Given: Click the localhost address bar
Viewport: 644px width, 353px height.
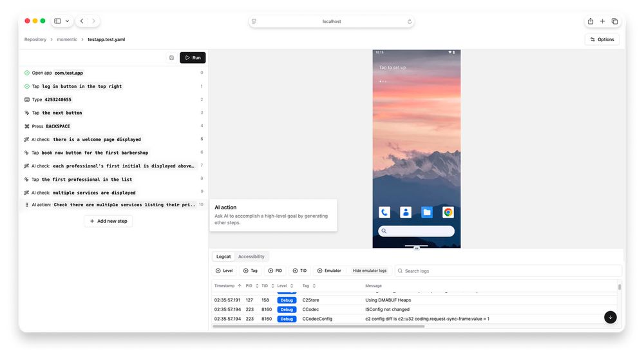Looking at the screenshot, I should (332, 21).
